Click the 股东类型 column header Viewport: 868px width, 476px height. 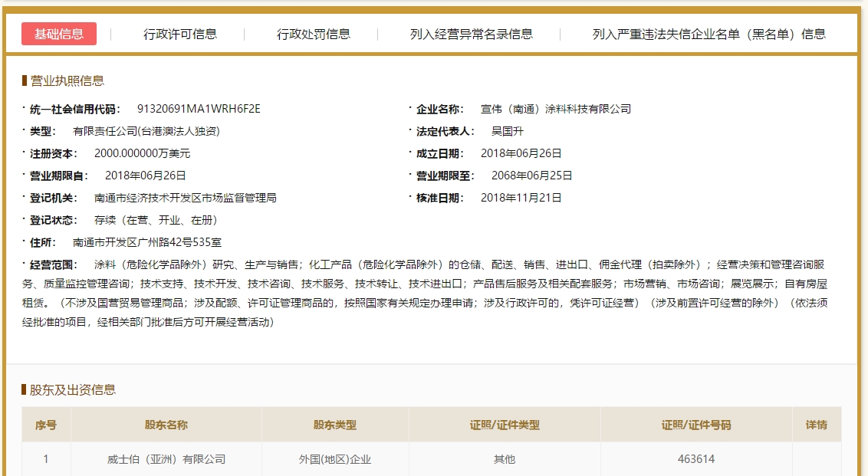[x=335, y=425]
